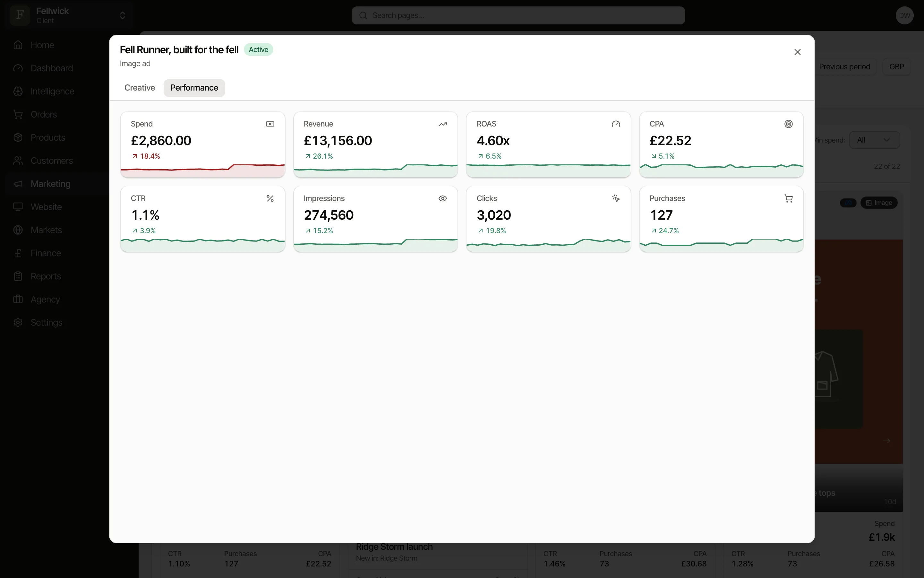Click the Impressions value 274,560
This screenshot has width=924, height=578.
click(x=328, y=215)
